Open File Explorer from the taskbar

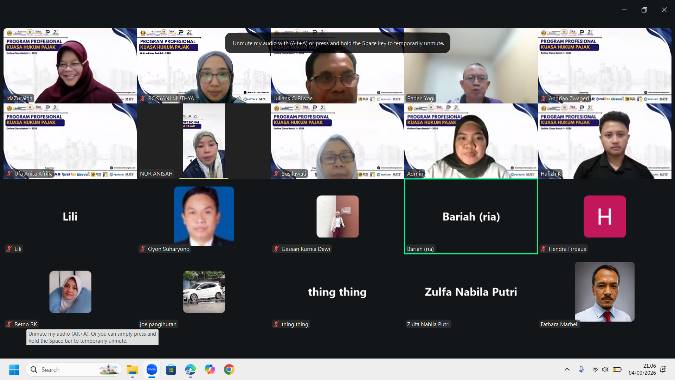coord(132,370)
